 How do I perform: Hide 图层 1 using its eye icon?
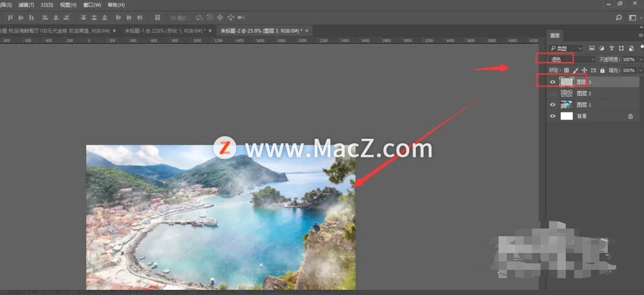point(552,105)
